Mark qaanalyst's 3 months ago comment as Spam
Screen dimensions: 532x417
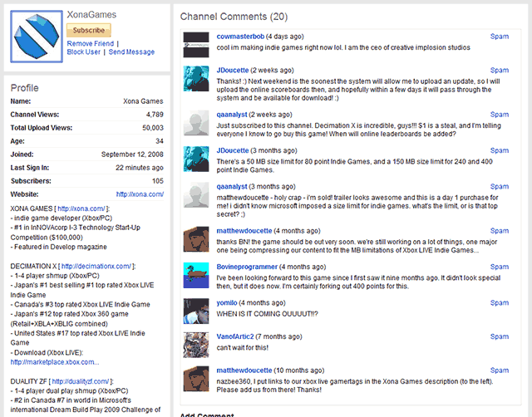(x=500, y=186)
